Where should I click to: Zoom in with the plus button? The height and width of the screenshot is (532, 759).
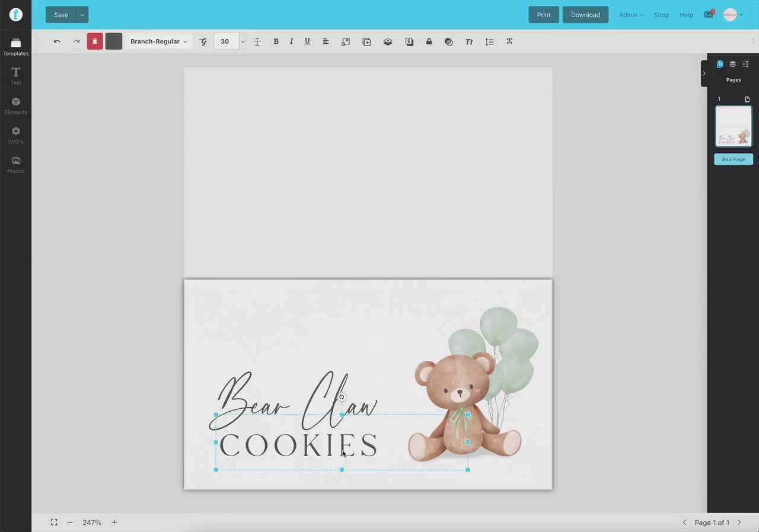114,523
